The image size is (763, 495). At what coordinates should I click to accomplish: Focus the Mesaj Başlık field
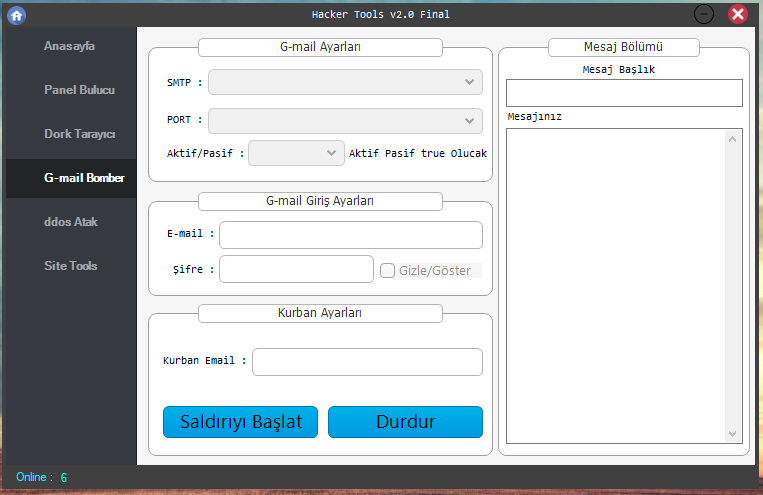(x=624, y=93)
